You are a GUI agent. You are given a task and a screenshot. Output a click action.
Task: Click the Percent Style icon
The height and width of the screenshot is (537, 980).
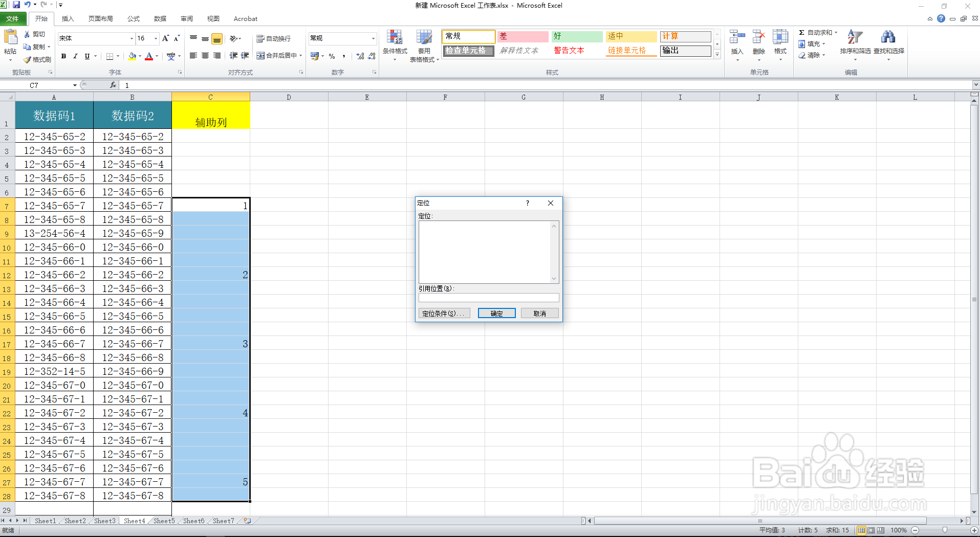click(x=332, y=56)
